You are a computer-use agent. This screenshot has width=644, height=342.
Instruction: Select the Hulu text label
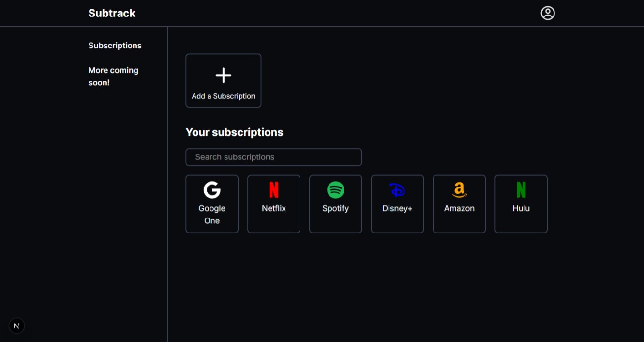[521, 208]
